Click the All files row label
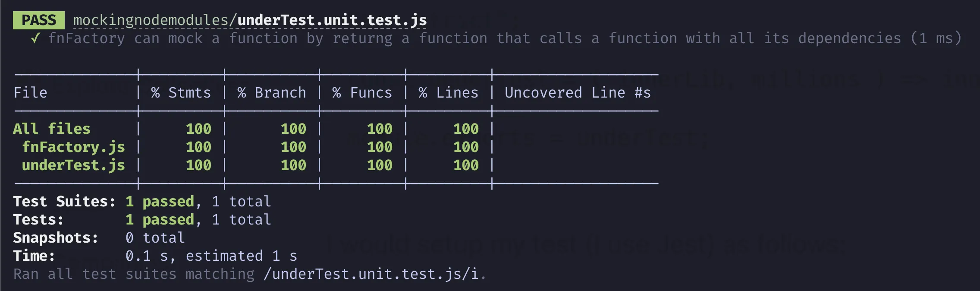Viewport: 980px width, 291px height. [x=52, y=129]
